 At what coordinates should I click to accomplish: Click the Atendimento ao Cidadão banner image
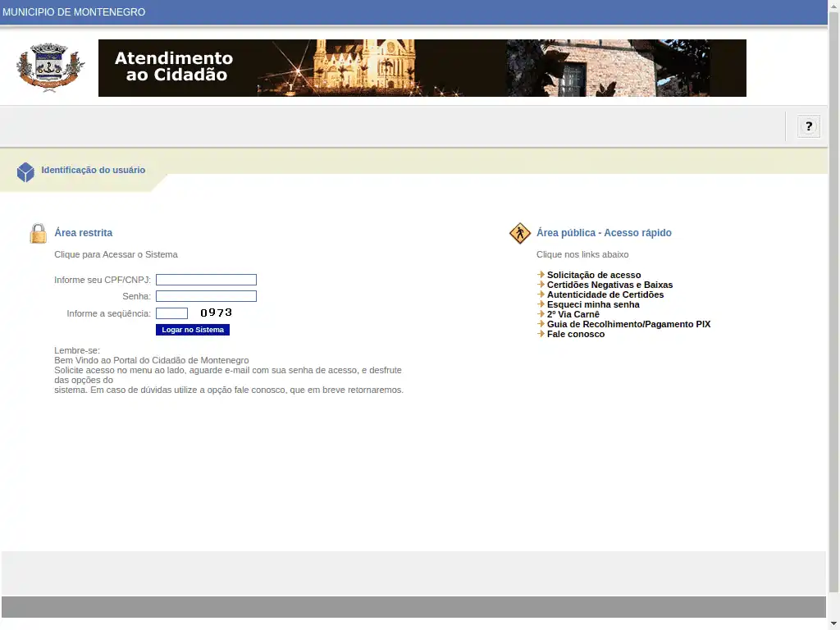[422, 68]
